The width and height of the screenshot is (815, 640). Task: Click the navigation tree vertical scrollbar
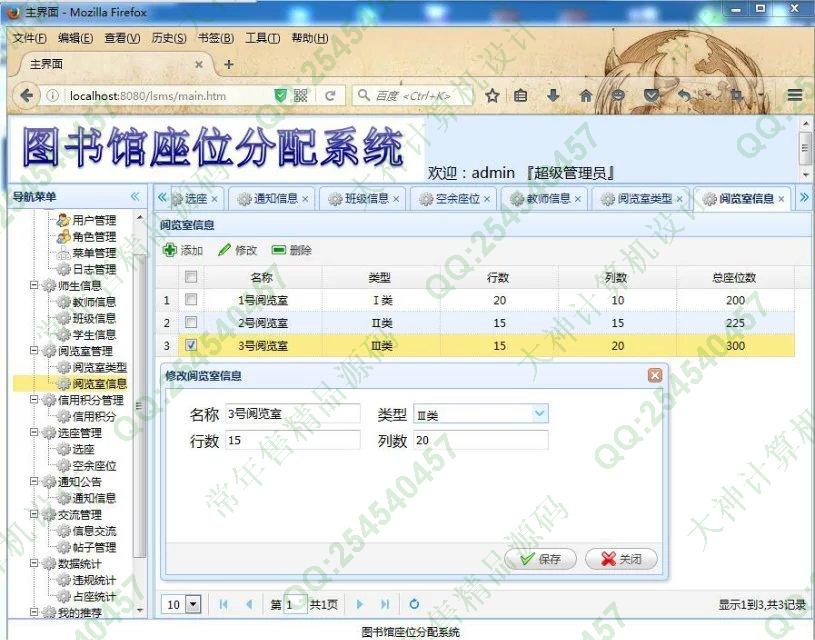point(139,406)
